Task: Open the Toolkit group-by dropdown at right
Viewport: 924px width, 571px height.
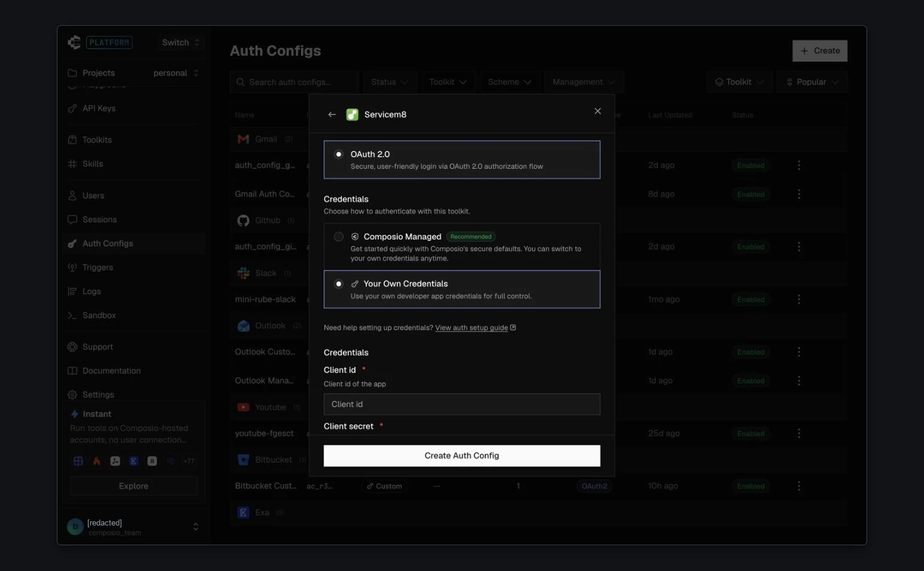Action: click(740, 82)
